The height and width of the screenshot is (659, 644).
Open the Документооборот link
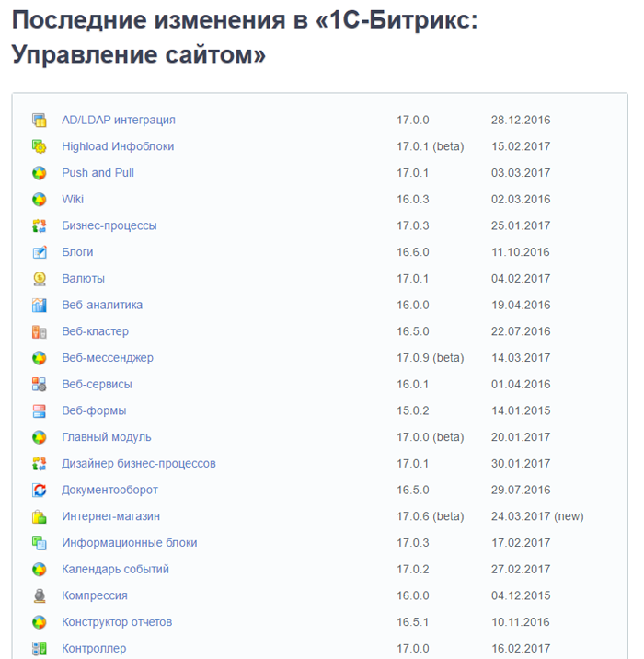[109, 491]
